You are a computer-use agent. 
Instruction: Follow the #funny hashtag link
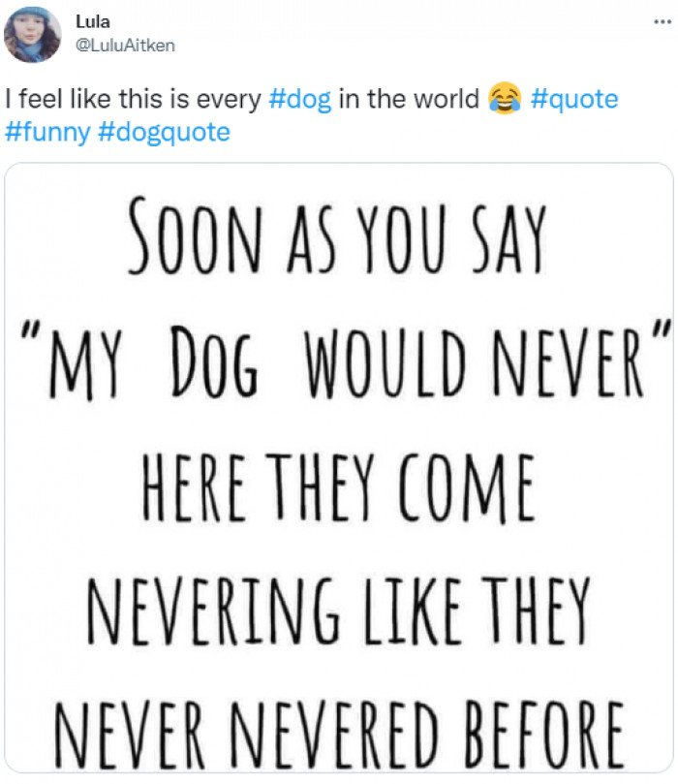46,131
